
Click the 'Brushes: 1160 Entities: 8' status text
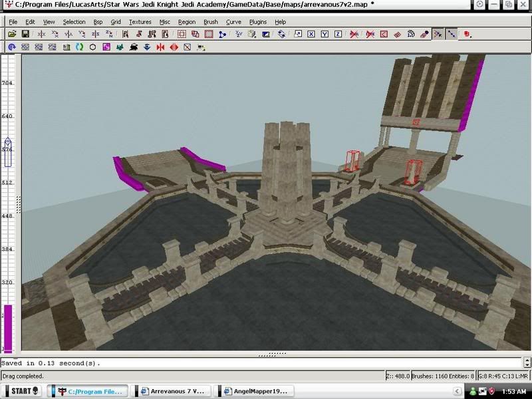(x=443, y=376)
